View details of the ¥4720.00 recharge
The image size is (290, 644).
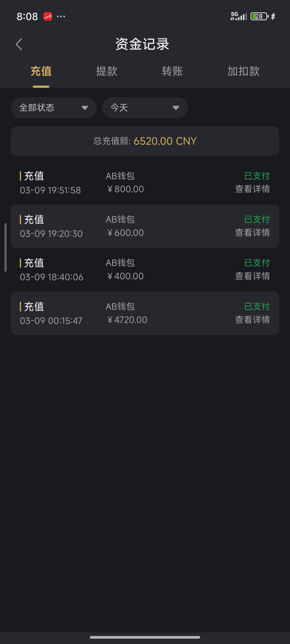[252, 320]
